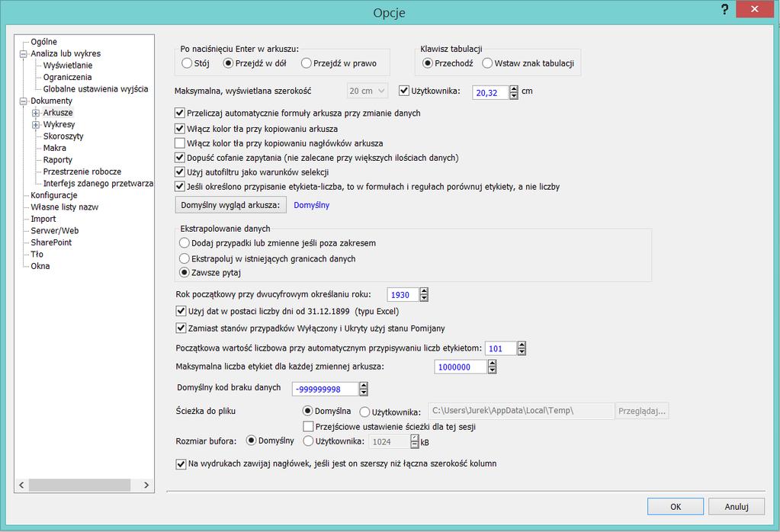Viewport: 780px width, 532px height.
Task: Toggle Użytkownika width checkbox
Action: click(x=404, y=91)
